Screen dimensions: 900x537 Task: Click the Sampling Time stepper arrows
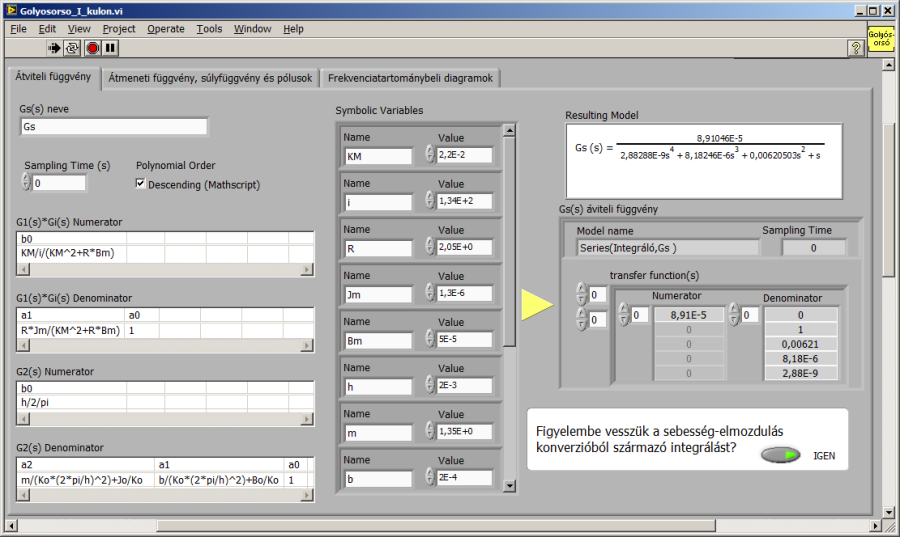point(25,183)
